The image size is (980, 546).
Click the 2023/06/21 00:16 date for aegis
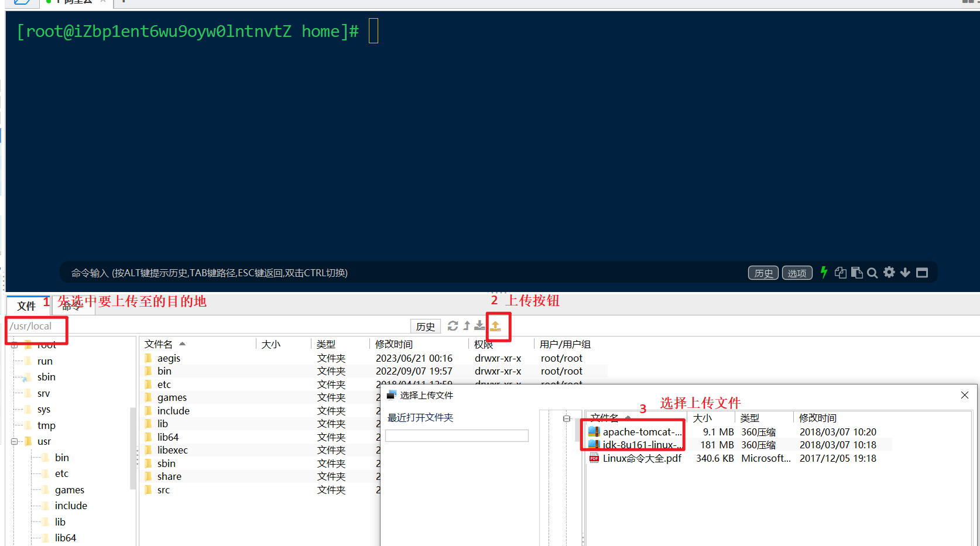(x=414, y=358)
